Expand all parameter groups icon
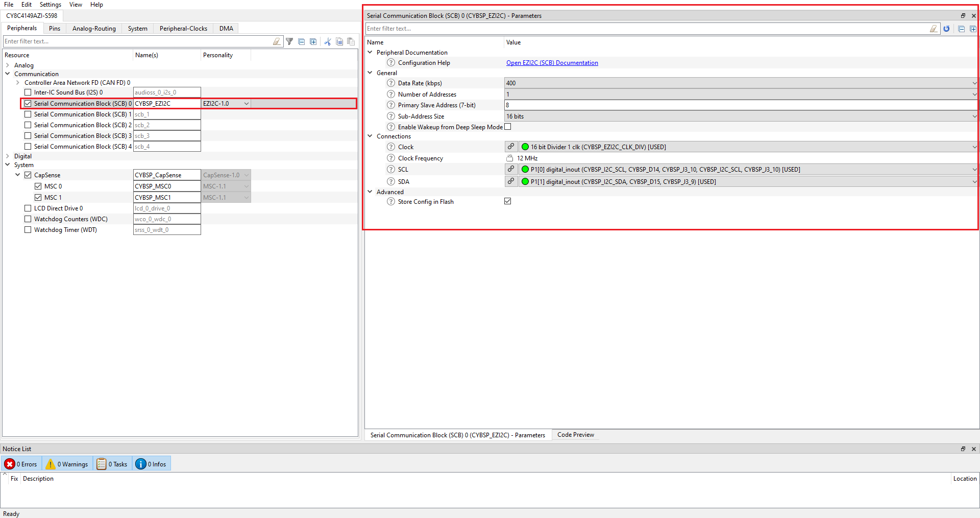The image size is (980, 518). (x=973, y=29)
